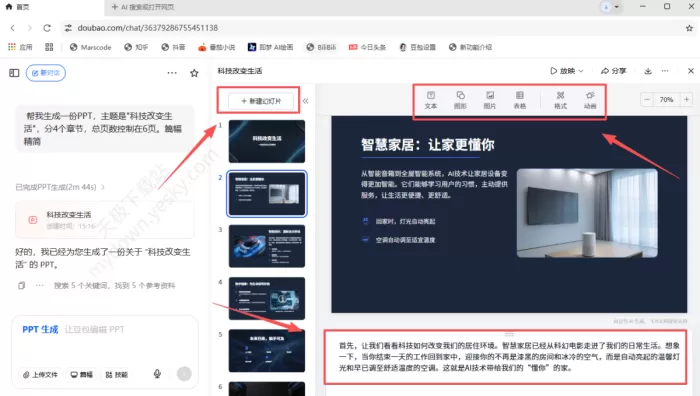Insert an image with 图片 tool
The height and width of the screenshot is (396, 700).
(x=490, y=100)
